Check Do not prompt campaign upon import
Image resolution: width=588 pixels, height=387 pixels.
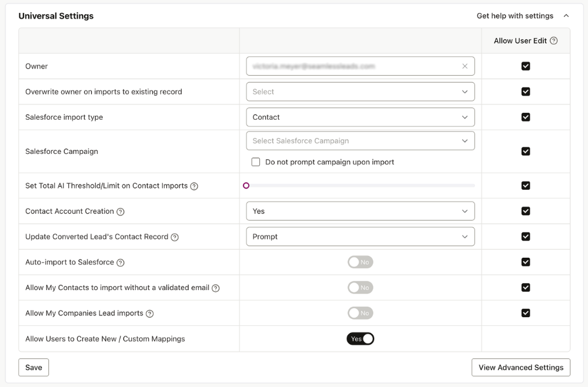coord(256,161)
